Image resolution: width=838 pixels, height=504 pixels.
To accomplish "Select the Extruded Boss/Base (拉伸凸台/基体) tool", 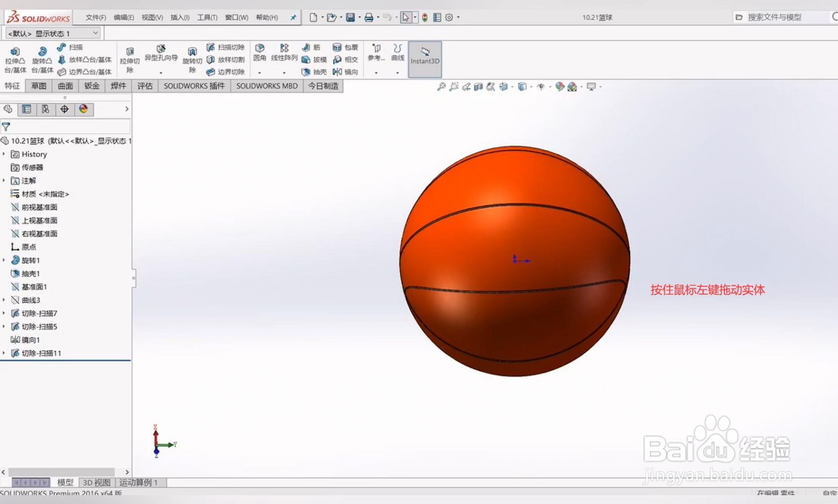I will 15,60.
